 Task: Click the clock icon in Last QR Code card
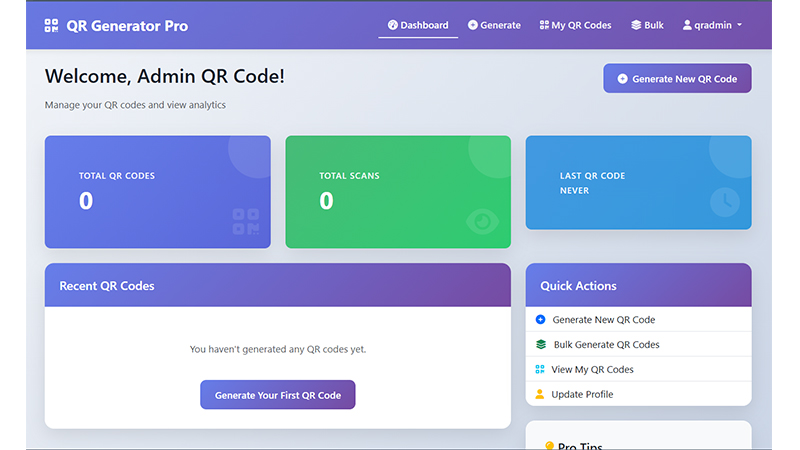[725, 202]
